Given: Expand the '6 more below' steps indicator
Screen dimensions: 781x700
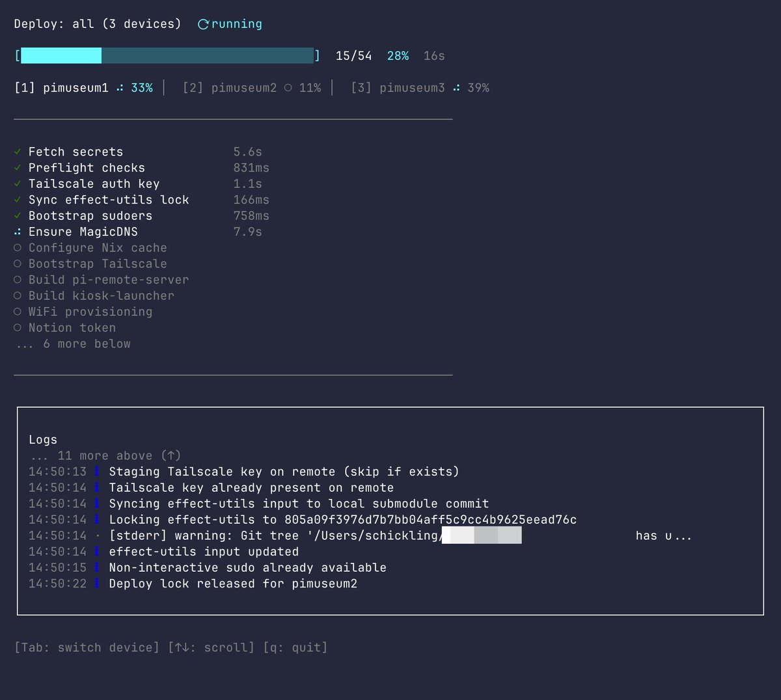Looking at the screenshot, I should (73, 344).
